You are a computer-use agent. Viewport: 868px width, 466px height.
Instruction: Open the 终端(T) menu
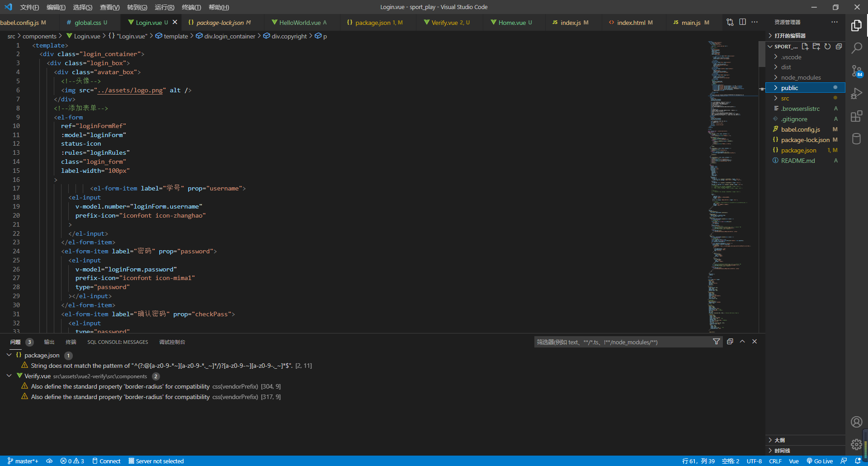coord(191,7)
